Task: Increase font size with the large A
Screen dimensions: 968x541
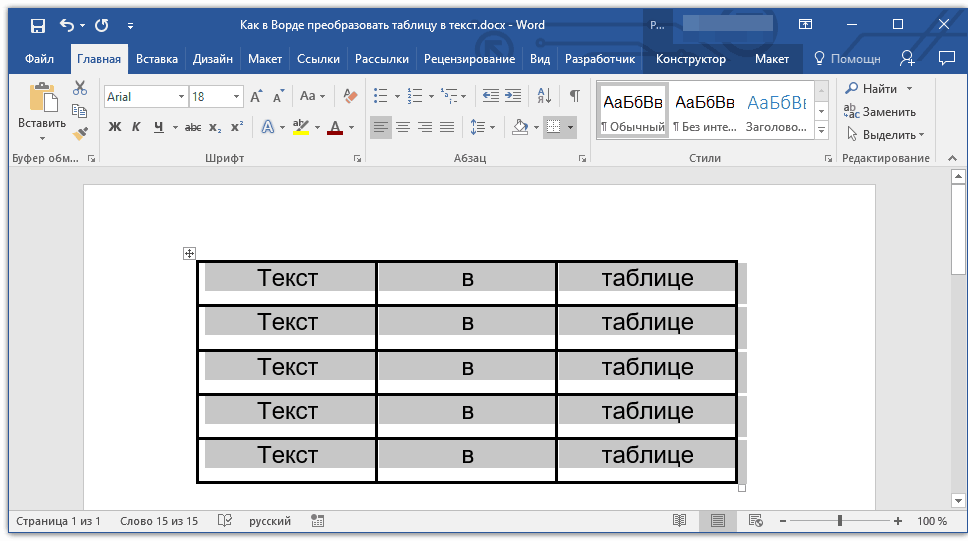Action: [x=256, y=96]
